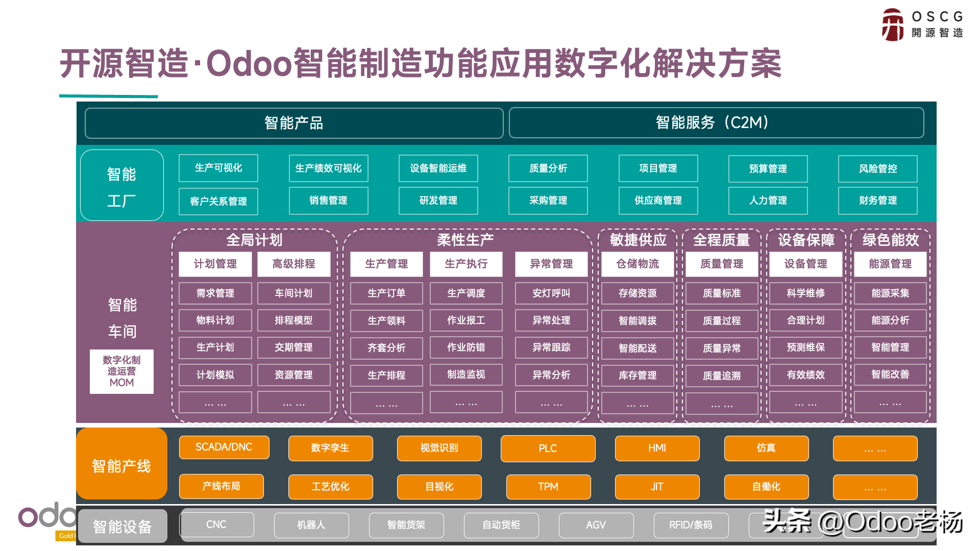Screen dimensions: 980x551
Task: Click the CNC equipment box
Action: tap(216, 524)
